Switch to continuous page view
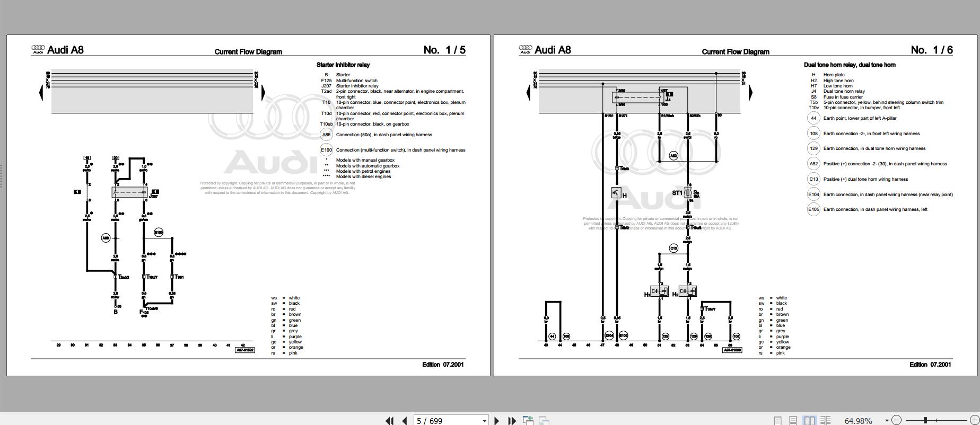Screen dimensions: 980x425 click(x=793, y=420)
